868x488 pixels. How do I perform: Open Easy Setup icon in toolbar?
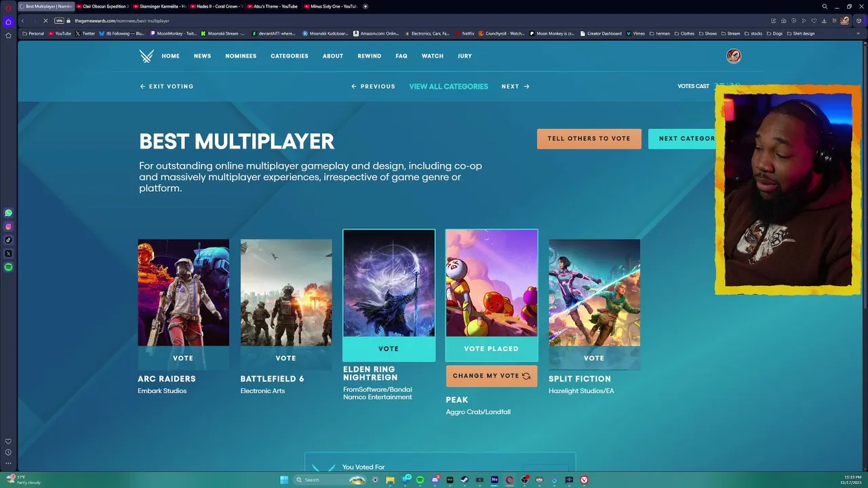click(x=834, y=21)
